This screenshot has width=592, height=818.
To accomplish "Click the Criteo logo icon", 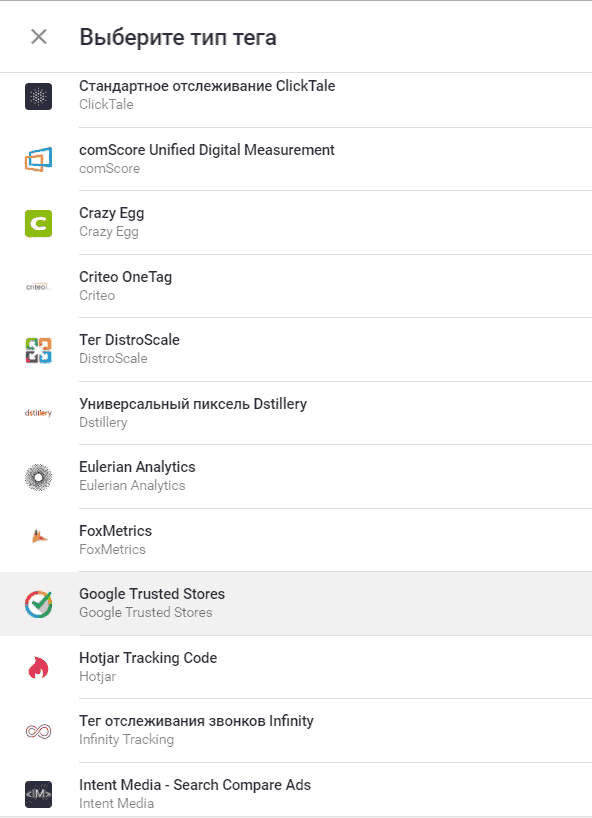I will coord(39,287).
